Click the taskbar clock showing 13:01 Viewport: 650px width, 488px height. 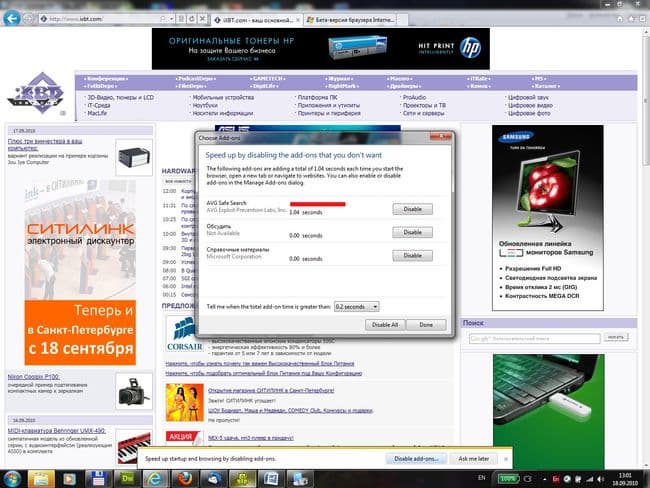625,479
